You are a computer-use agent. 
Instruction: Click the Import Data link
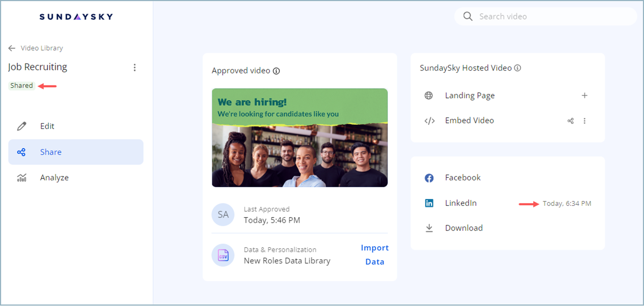pos(375,255)
